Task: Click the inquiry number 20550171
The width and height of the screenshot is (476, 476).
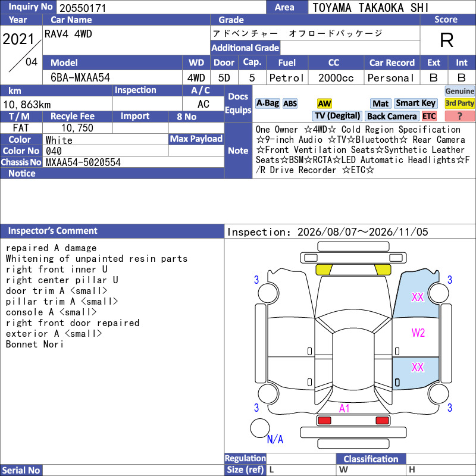Action: (x=83, y=8)
